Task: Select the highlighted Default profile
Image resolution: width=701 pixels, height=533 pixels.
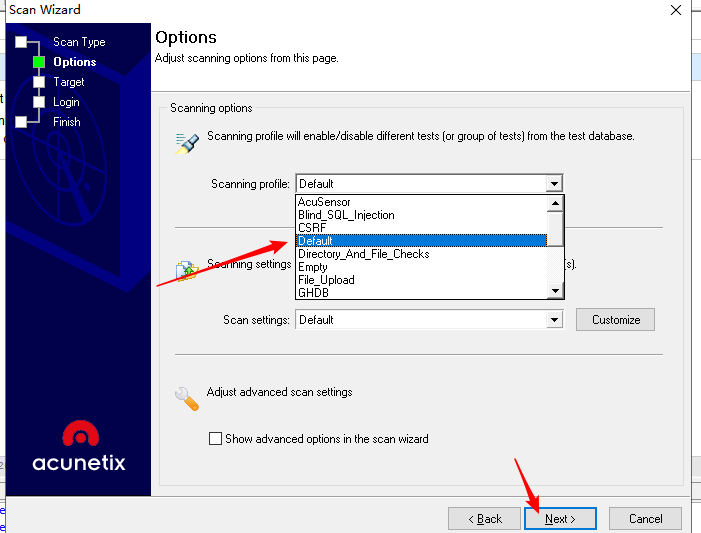Action: (x=316, y=241)
